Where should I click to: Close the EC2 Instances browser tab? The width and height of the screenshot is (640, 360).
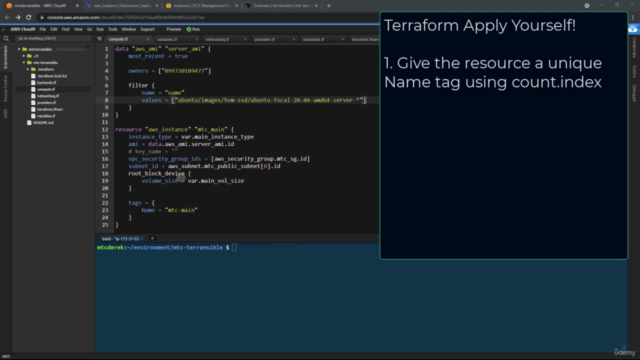[x=236, y=6]
